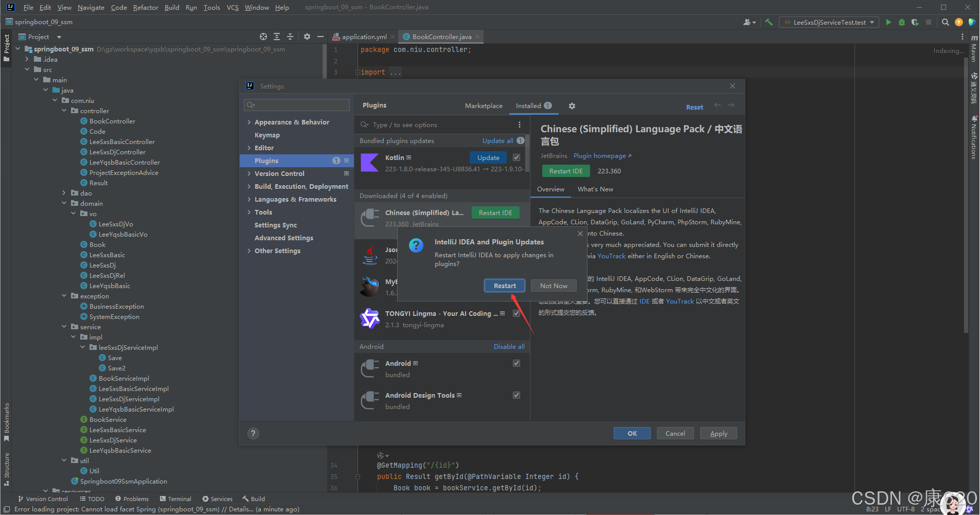
Task: Expand Languages & Frameworks settings
Action: click(x=249, y=199)
